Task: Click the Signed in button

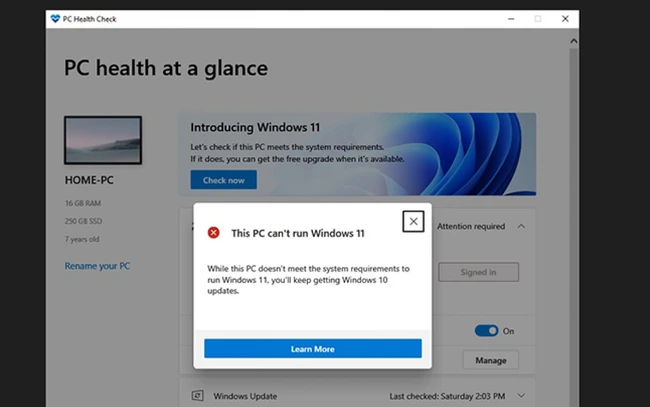Action: pyautogui.click(x=478, y=272)
